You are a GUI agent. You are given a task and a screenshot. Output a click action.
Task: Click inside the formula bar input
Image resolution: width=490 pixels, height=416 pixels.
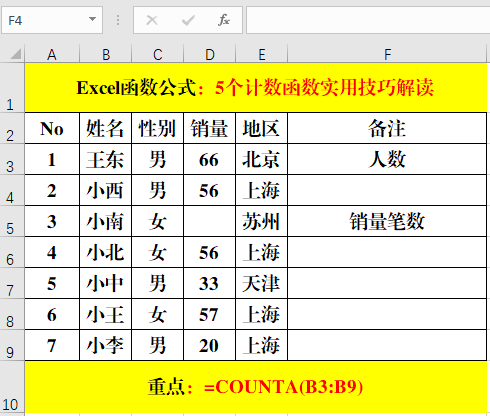coord(368,20)
